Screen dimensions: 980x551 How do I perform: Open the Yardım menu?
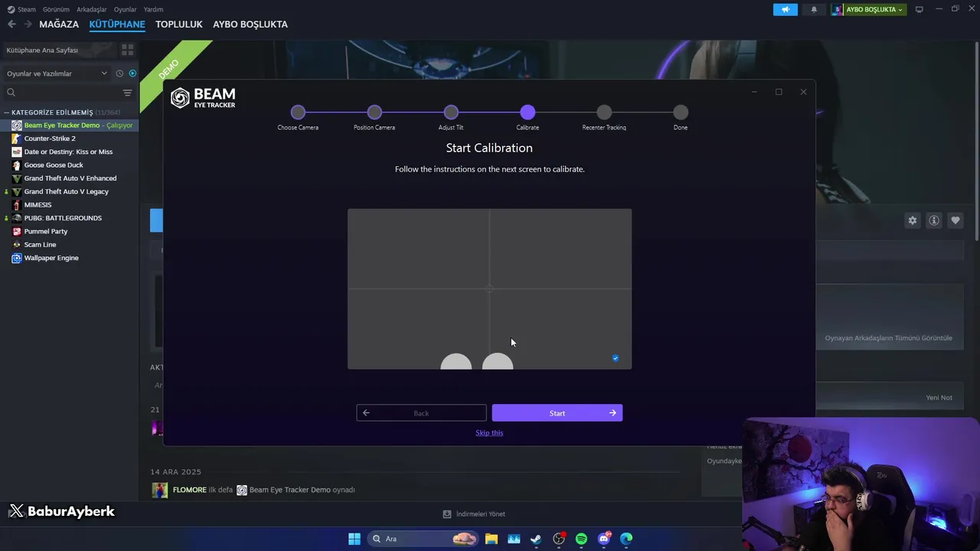[x=153, y=9]
